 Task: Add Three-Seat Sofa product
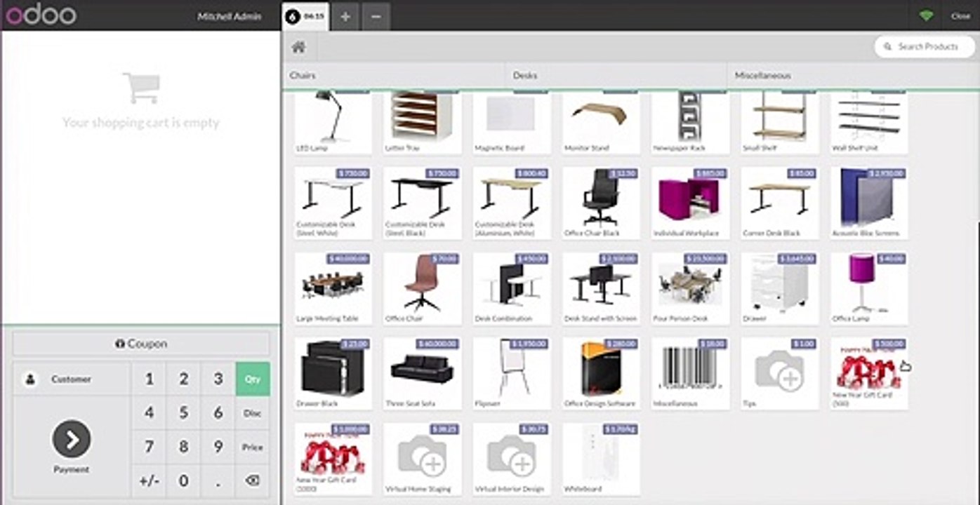tap(422, 374)
